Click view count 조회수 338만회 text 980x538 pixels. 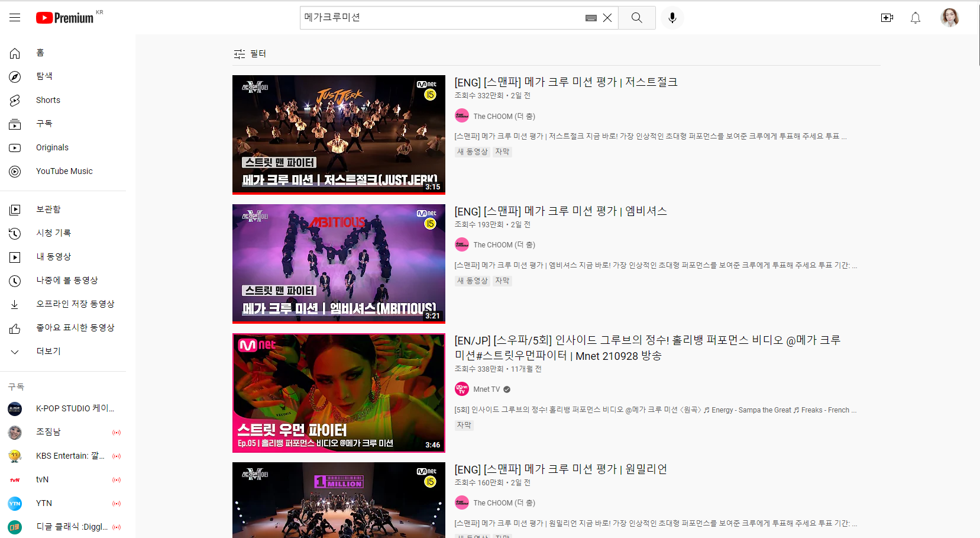pos(479,369)
